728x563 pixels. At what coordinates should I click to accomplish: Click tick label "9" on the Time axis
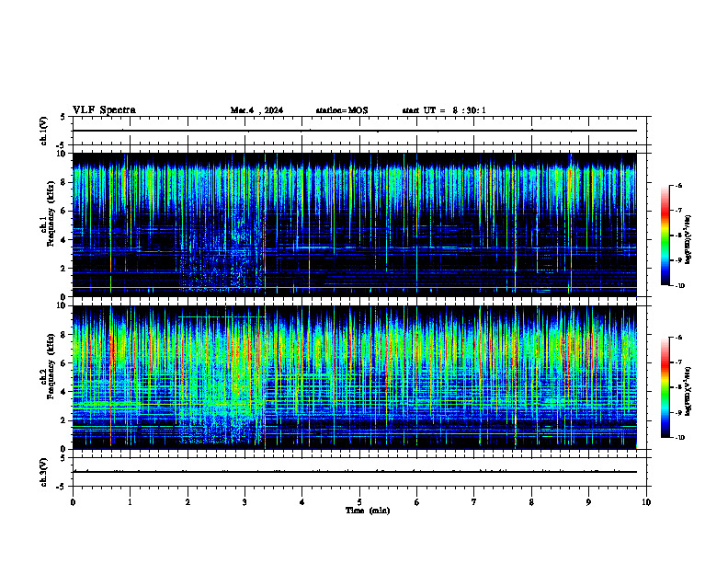pos(588,502)
